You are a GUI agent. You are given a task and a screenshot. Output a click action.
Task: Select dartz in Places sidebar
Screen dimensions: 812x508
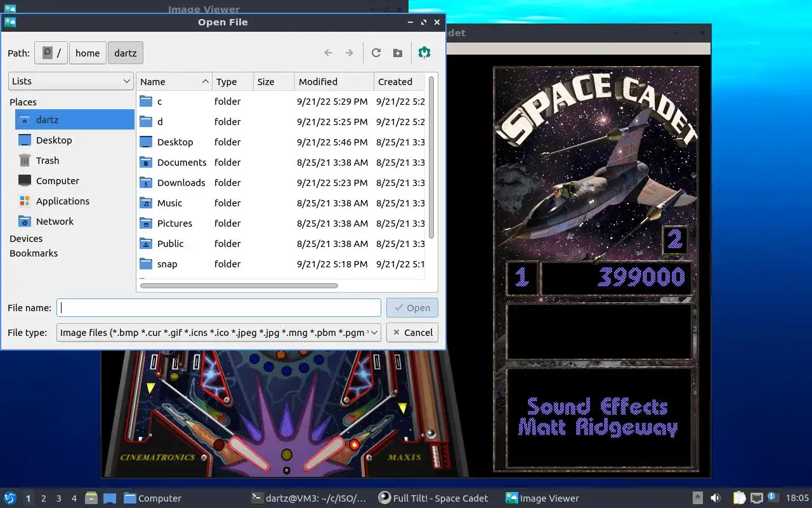[75, 119]
